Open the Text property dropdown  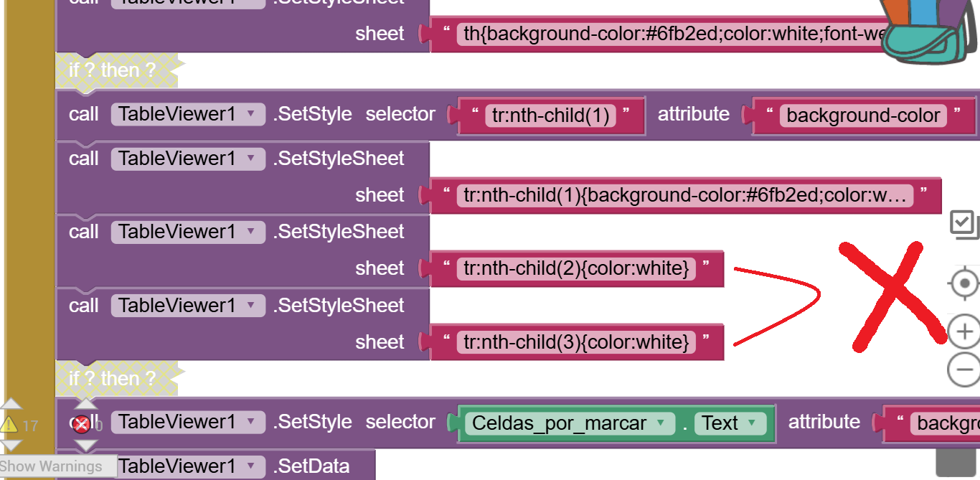[730, 423]
